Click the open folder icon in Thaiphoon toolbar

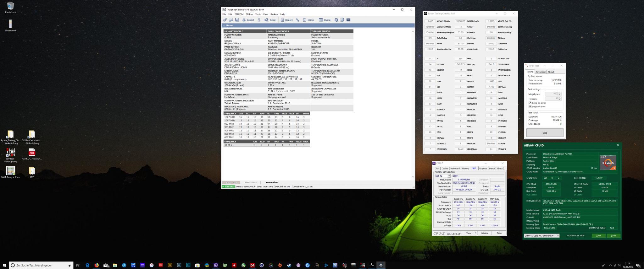231,20
